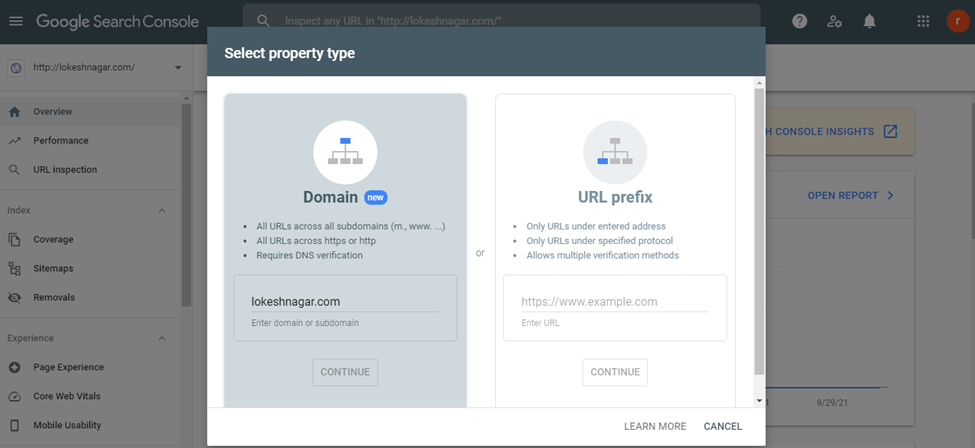
Task: Click Learn More in the dialog
Action: pos(655,427)
